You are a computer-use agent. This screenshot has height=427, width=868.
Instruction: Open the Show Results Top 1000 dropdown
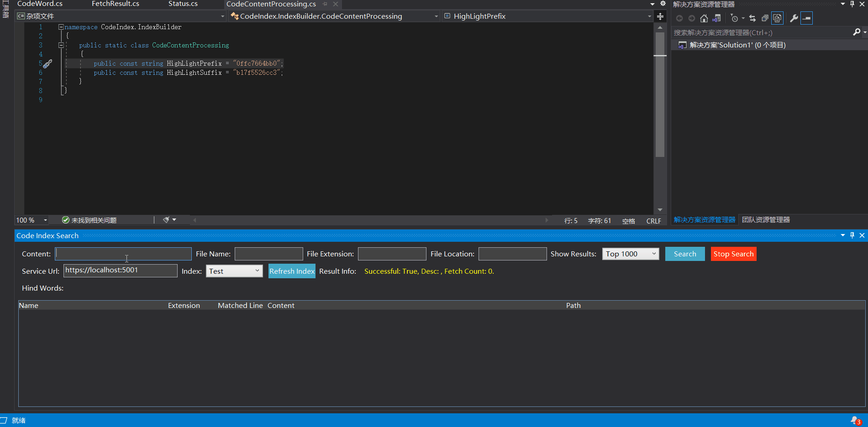coord(630,254)
